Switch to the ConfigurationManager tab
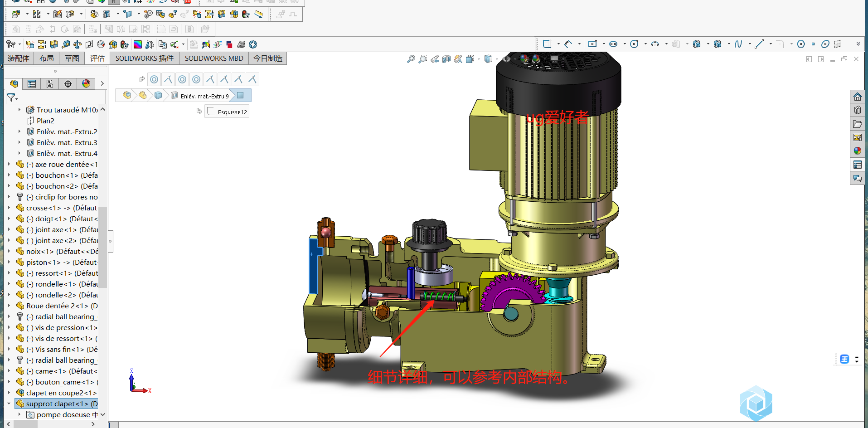Viewport: 868px width, 428px height. point(50,84)
